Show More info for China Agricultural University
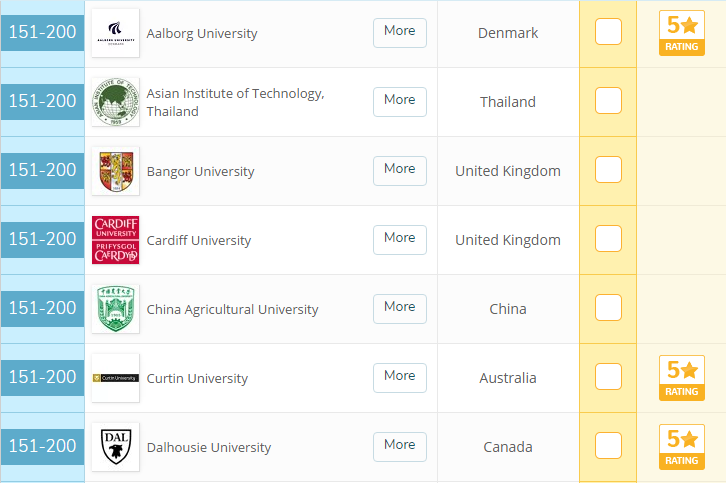This screenshot has width=726, height=483. click(x=400, y=308)
